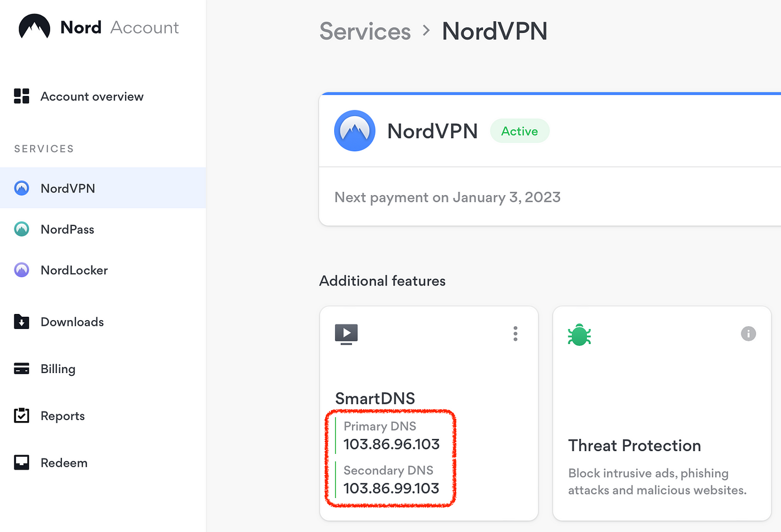781x532 pixels.
Task: Click the Active status badge
Action: pos(520,131)
